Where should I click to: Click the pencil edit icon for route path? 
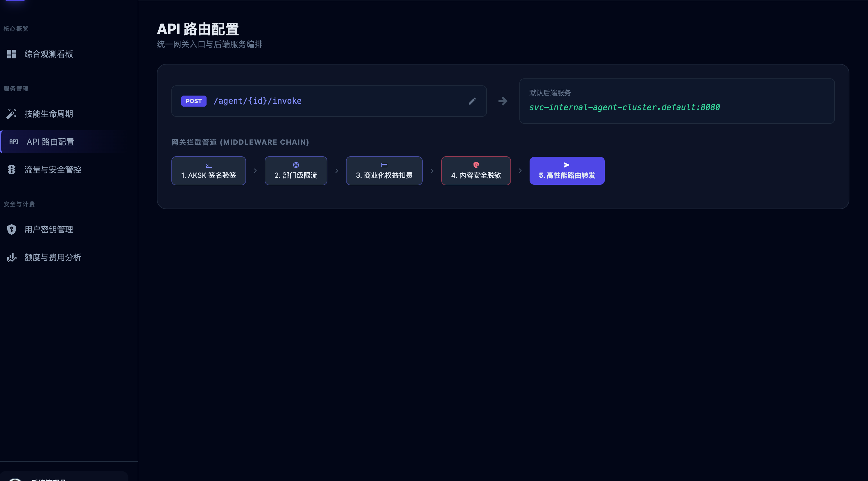[x=472, y=101]
